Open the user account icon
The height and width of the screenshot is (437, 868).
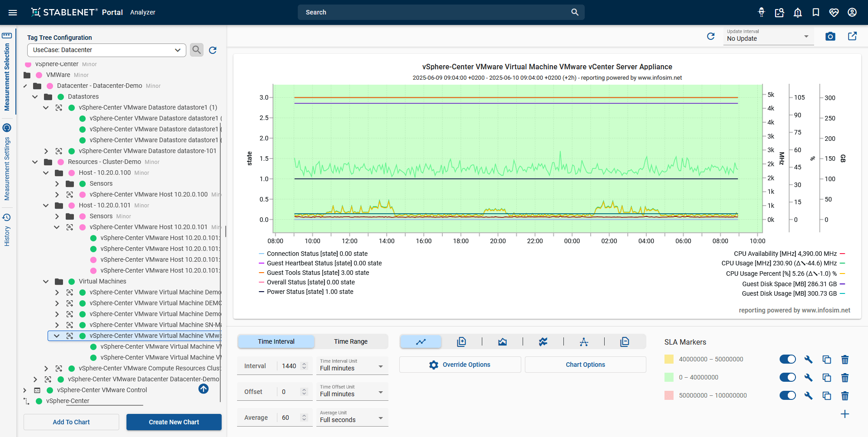click(x=852, y=12)
